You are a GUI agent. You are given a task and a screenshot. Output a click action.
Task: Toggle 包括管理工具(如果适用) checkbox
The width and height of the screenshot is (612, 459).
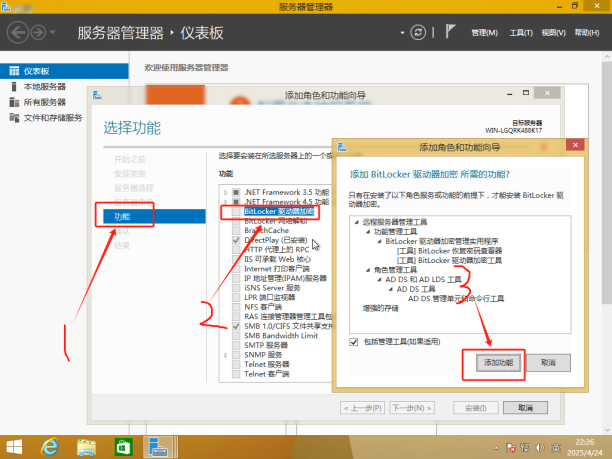(354, 342)
